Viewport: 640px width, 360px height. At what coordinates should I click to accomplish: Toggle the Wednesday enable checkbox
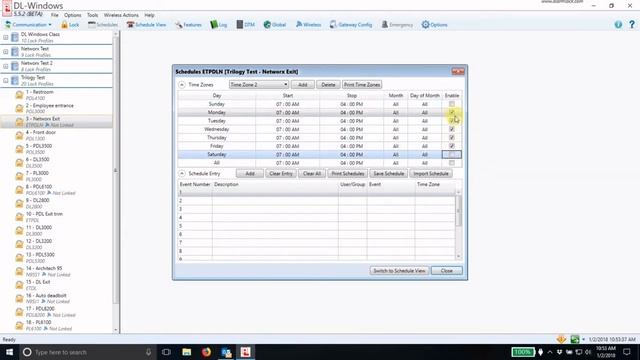pyautogui.click(x=452, y=129)
